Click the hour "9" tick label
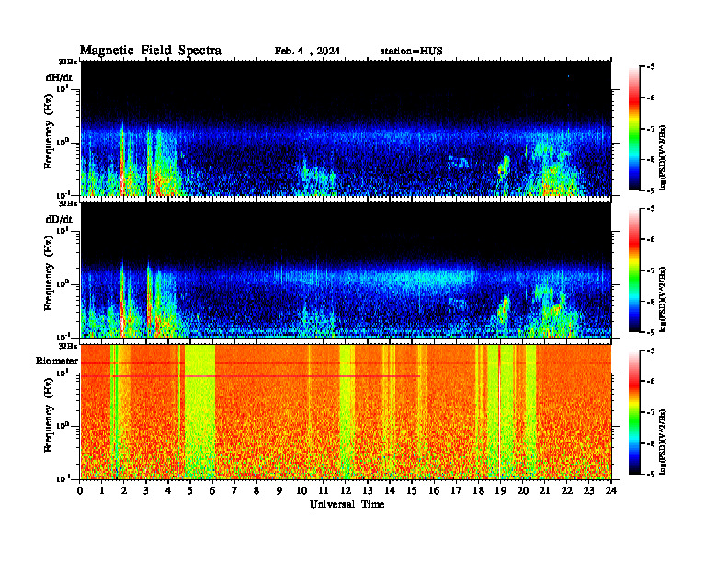Viewport: 728px width, 563px height. point(279,490)
